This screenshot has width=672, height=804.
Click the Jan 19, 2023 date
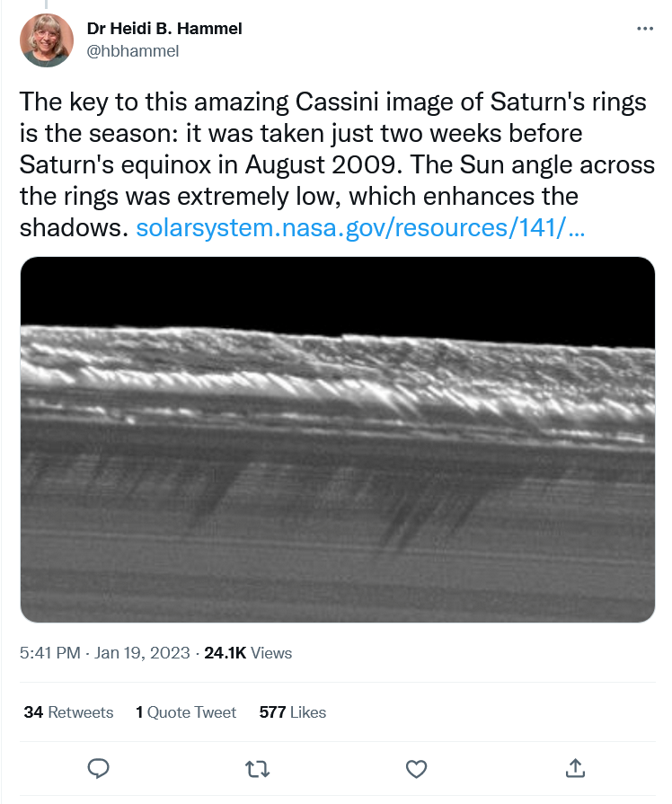click(141, 653)
